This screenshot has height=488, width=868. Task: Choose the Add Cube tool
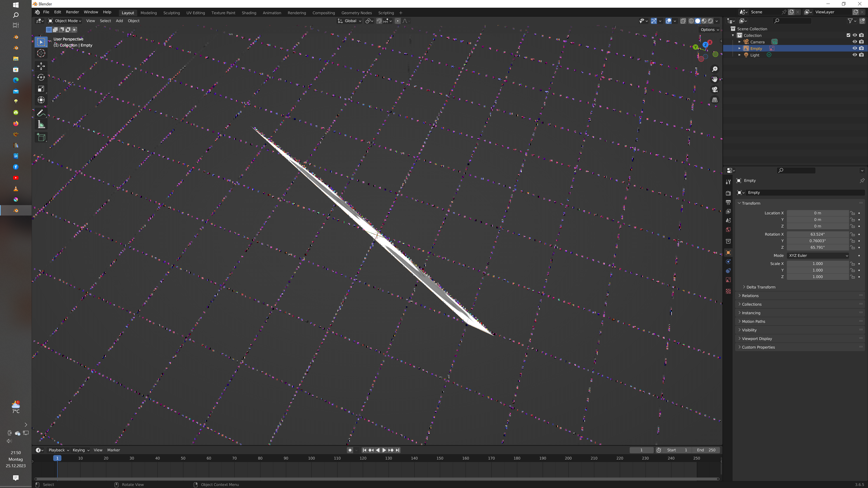point(41,137)
